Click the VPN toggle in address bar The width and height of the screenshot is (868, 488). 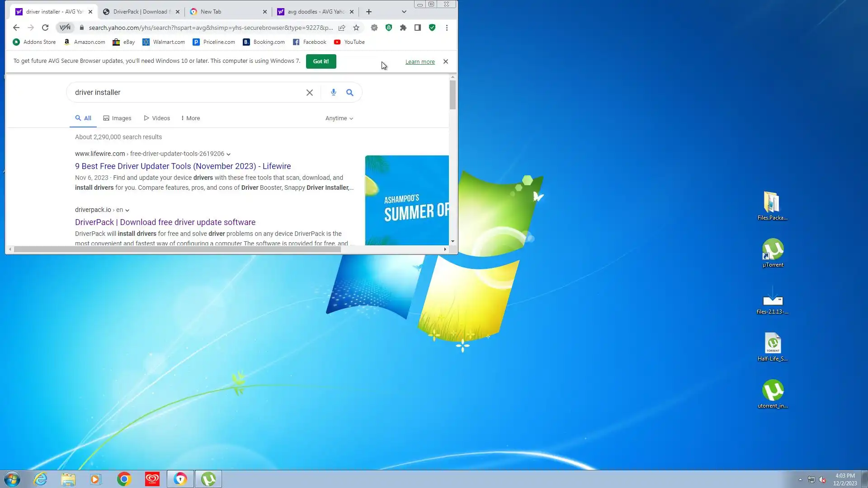click(x=65, y=28)
